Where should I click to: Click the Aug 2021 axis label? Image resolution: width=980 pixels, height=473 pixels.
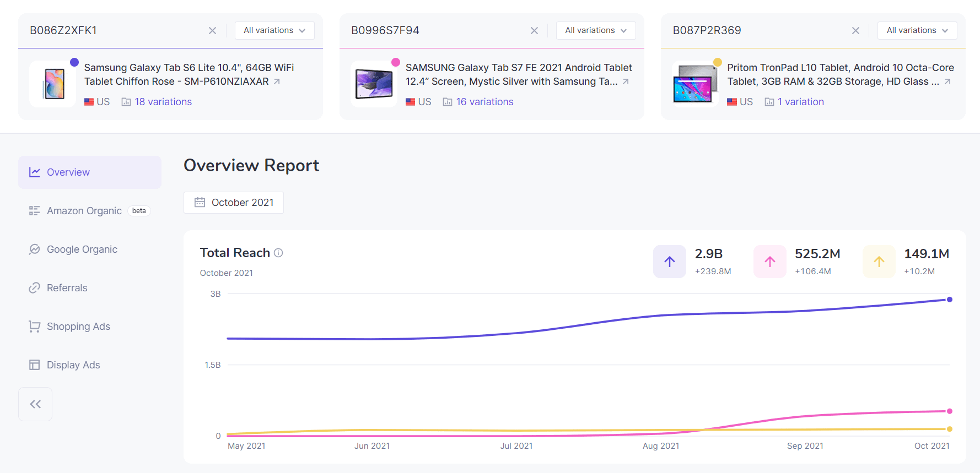pyautogui.click(x=661, y=446)
